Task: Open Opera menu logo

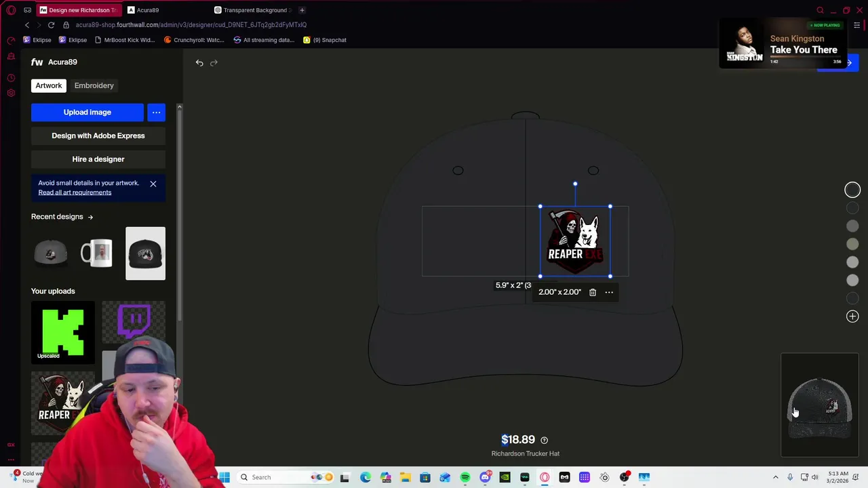Action: (x=11, y=10)
